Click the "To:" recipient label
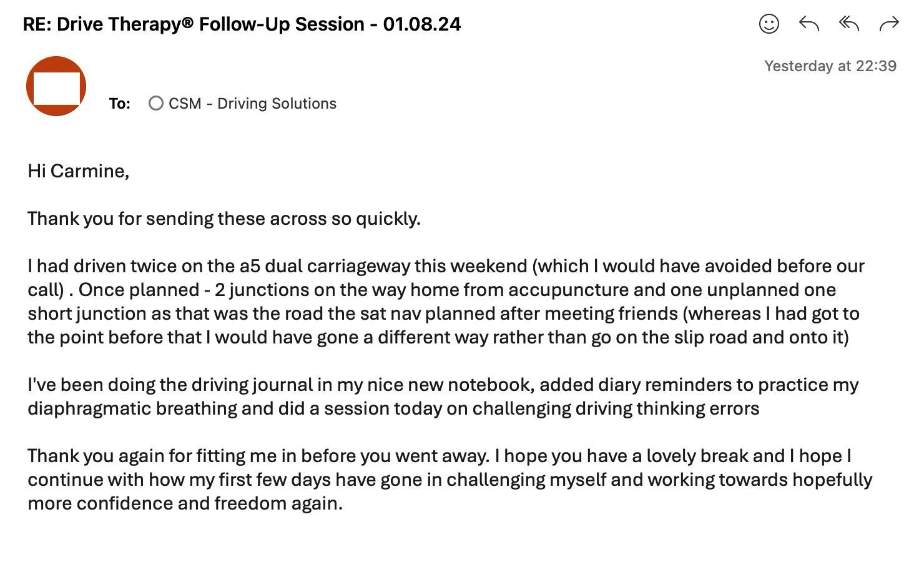 [x=120, y=104]
